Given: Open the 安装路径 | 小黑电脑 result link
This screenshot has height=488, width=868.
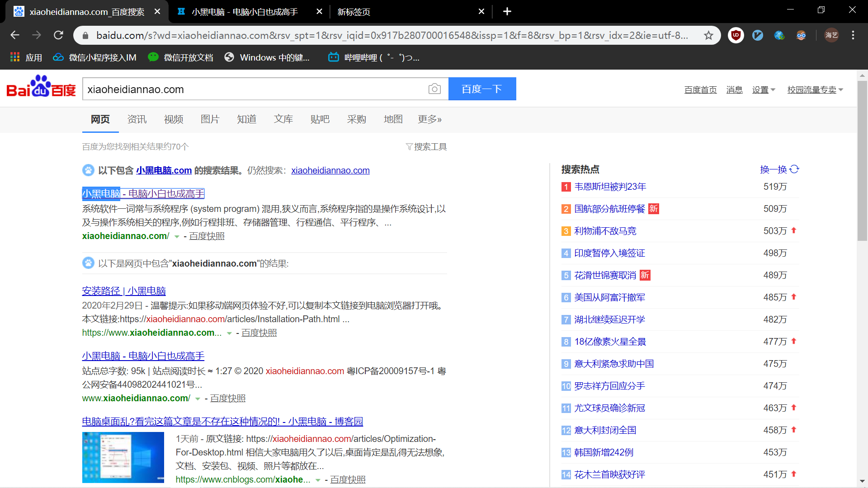Looking at the screenshot, I should [x=124, y=291].
